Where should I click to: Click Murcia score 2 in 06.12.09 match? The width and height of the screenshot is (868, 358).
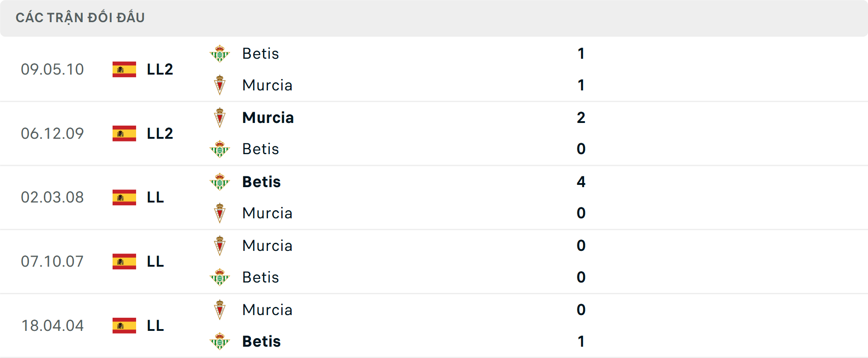click(581, 118)
